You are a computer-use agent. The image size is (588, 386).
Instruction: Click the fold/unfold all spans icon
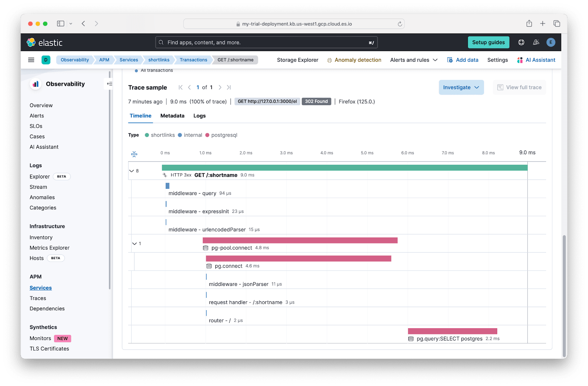[134, 154]
